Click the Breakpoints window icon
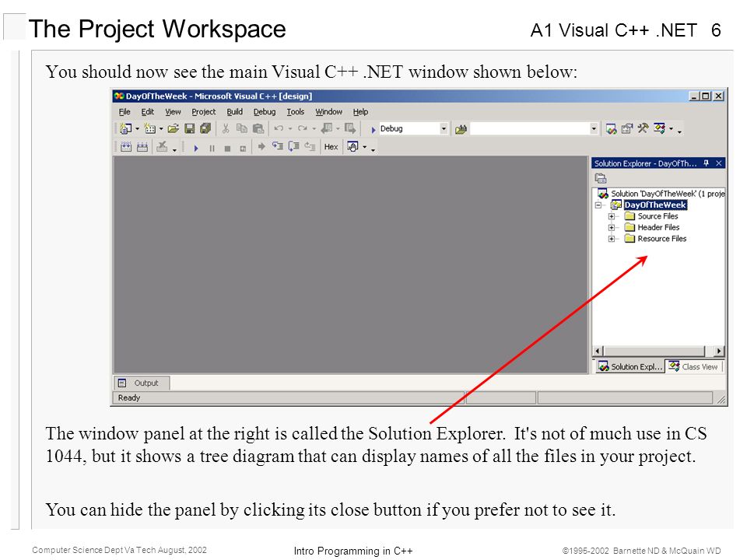The height and width of the screenshot is (560, 747). pyautogui.click(x=352, y=147)
